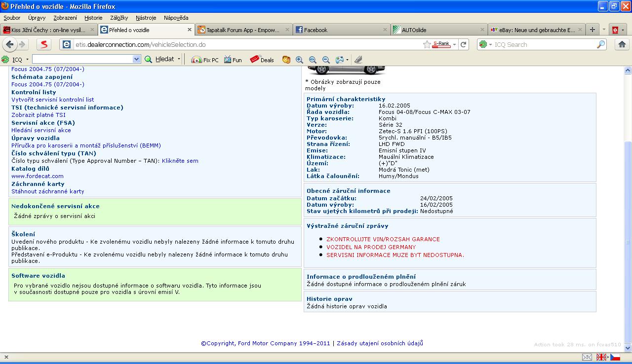
Task: Click the scrollbar down arrow
Action: click(x=628, y=348)
